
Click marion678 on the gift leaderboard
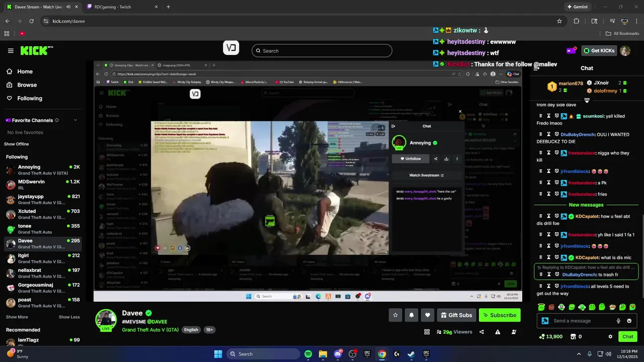pos(571,83)
